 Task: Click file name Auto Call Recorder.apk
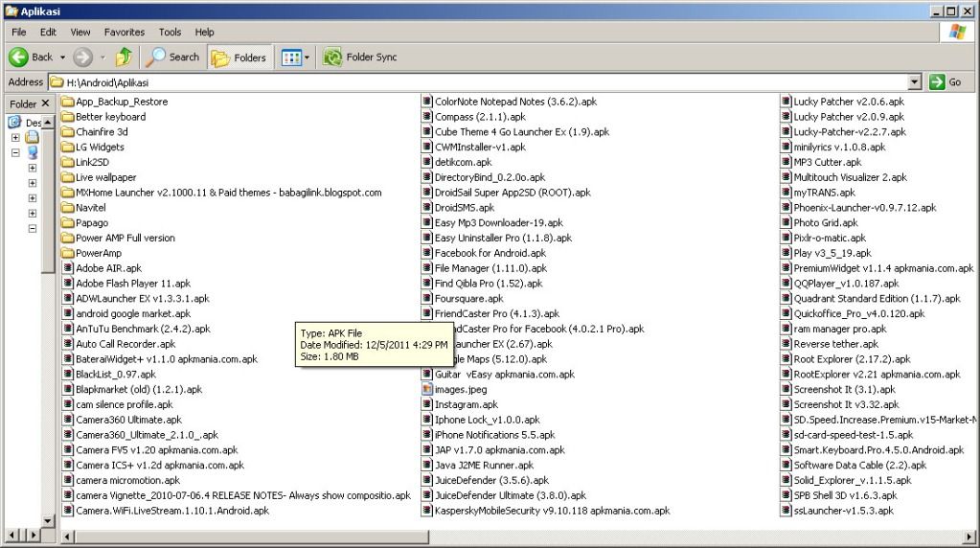click(x=125, y=344)
